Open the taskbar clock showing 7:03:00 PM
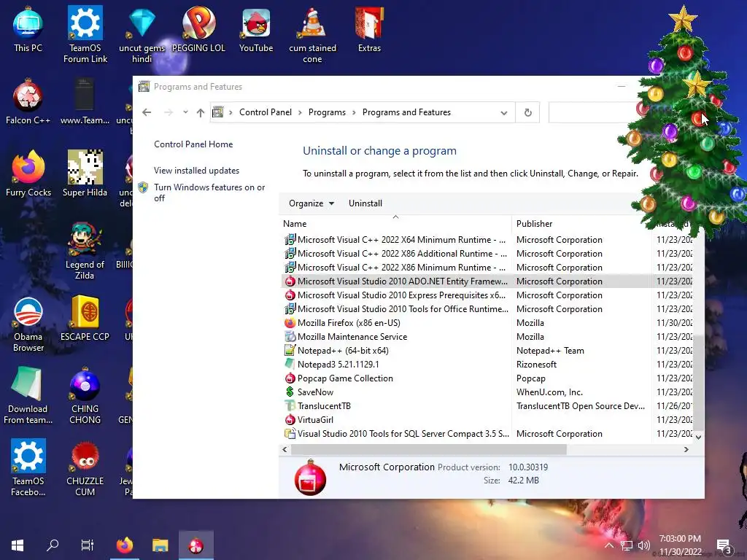The width and height of the screenshot is (747, 560). pyautogui.click(x=680, y=545)
